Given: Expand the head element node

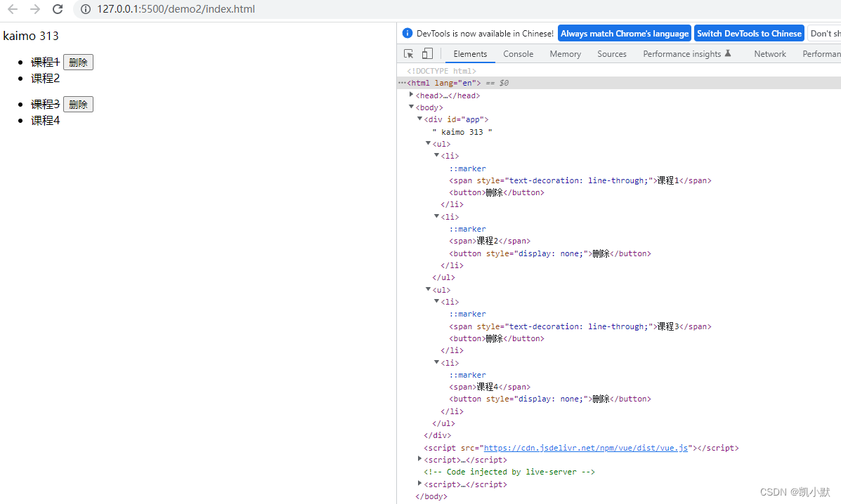Looking at the screenshot, I should coord(412,95).
